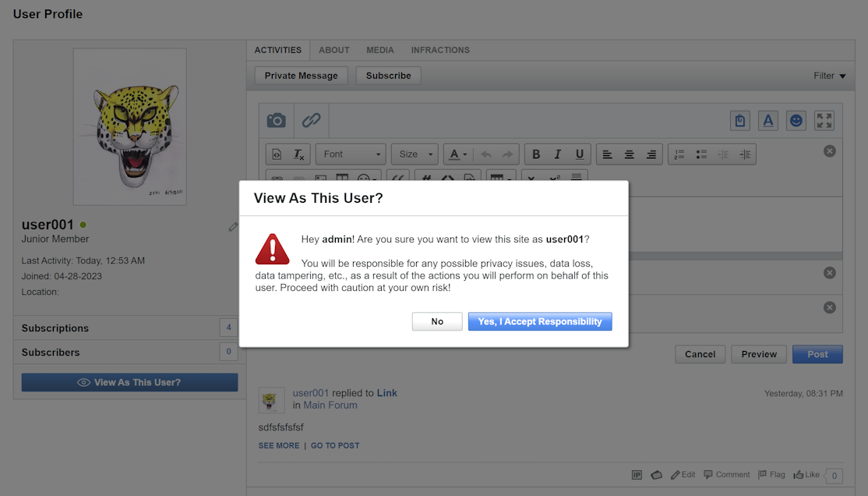Click the small avatar thumbnail in activity post
868x496 pixels.
(x=271, y=400)
